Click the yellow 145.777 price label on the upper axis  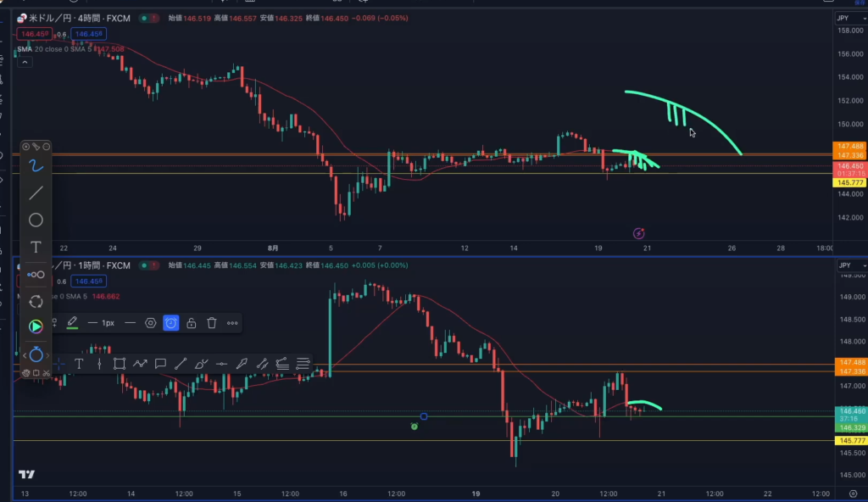(x=850, y=182)
